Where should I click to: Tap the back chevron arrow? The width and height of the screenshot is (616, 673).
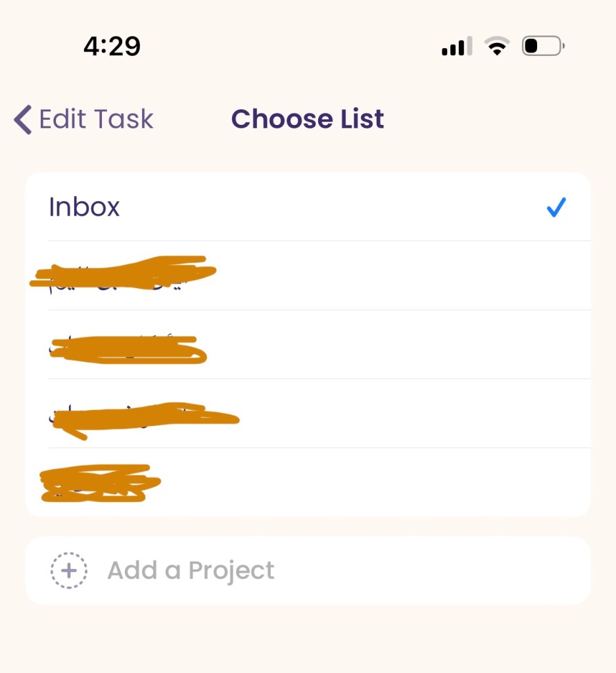23,120
